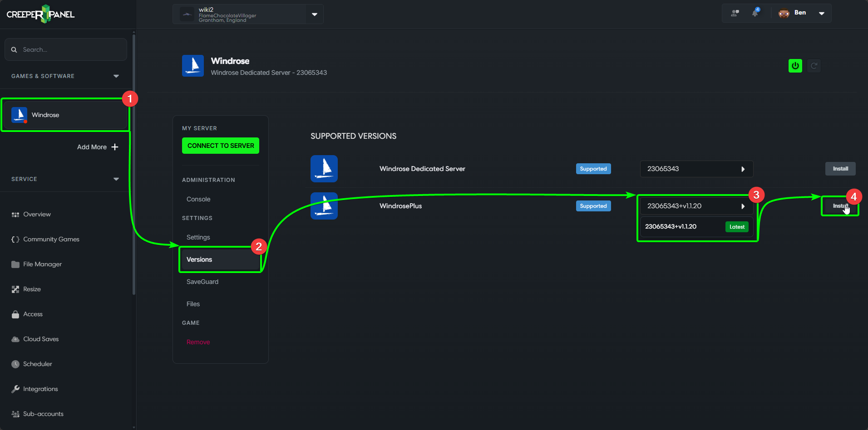Viewport: 868px width, 430px height.
Task: Click the Add More plus icon
Action: coord(115,147)
